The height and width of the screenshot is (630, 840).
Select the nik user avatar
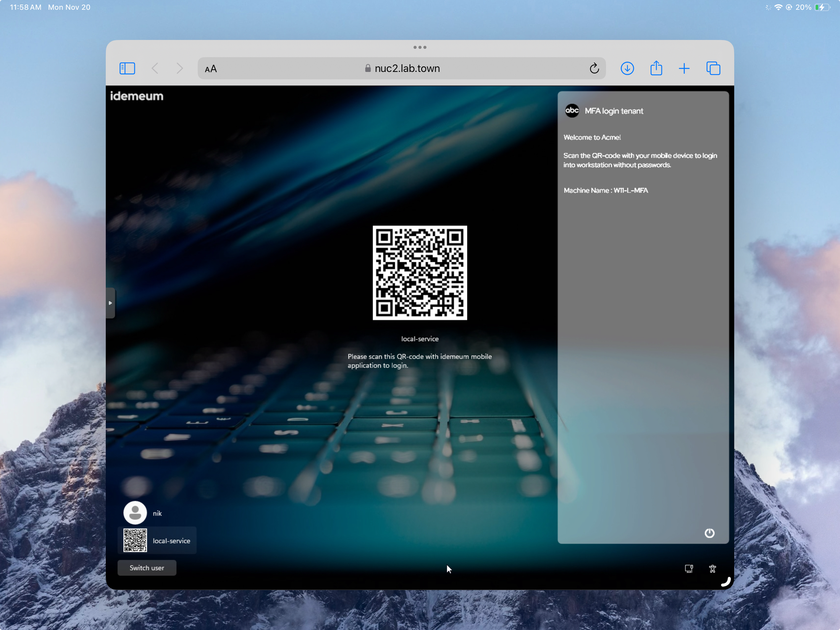click(x=135, y=513)
